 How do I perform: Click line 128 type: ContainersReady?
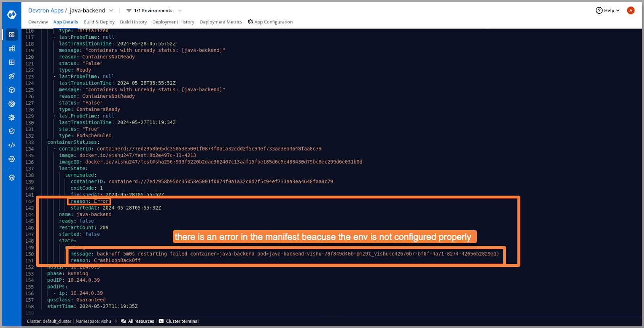coord(89,109)
